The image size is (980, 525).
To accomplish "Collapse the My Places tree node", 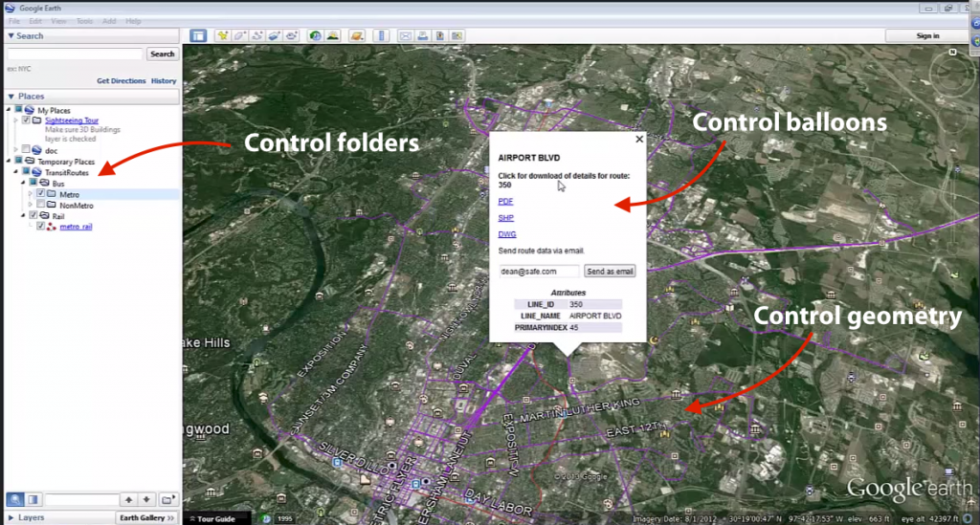I will tap(9, 110).
